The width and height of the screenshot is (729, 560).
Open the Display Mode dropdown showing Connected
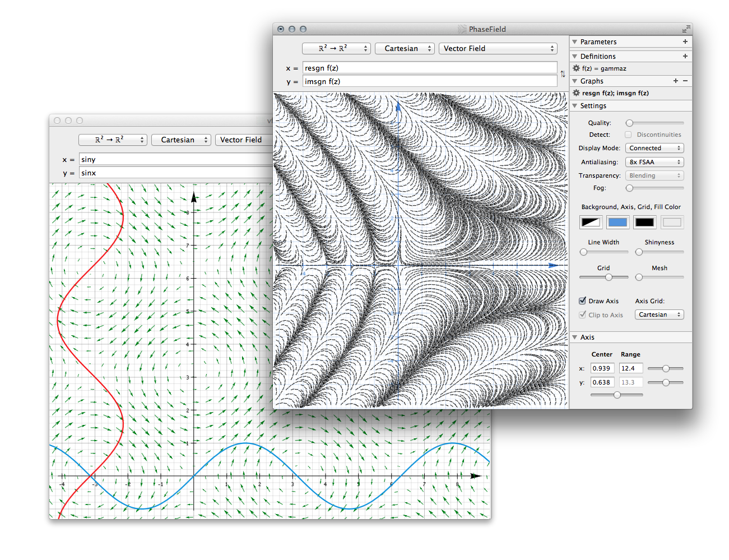click(x=654, y=149)
